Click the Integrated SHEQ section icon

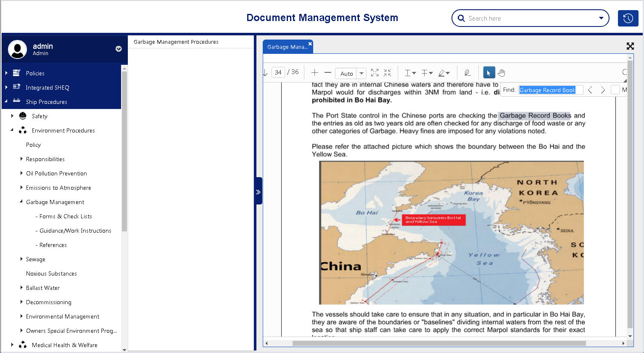pyautogui.click(x=16, y=87)
